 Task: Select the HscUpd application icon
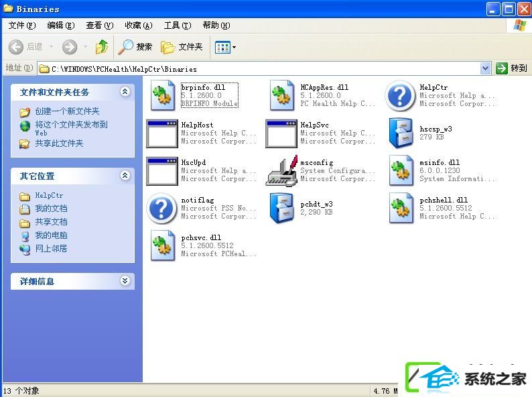162,171
